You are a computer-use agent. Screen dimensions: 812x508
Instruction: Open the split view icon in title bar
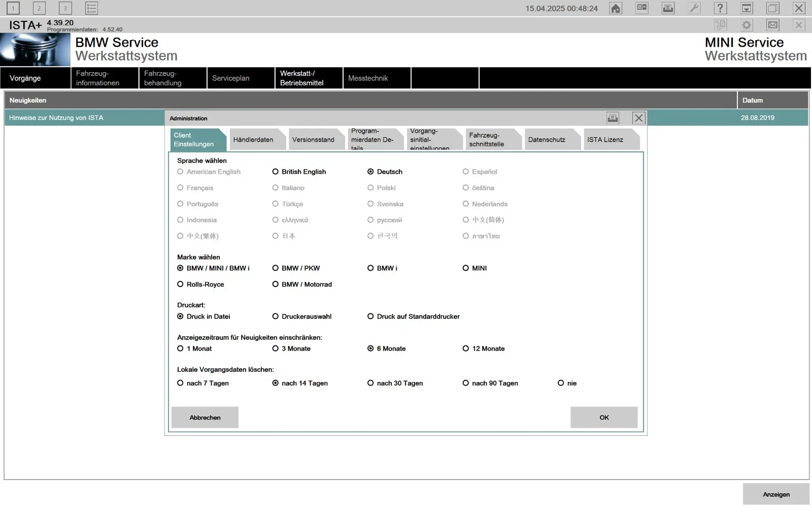(x=642, y=8)
